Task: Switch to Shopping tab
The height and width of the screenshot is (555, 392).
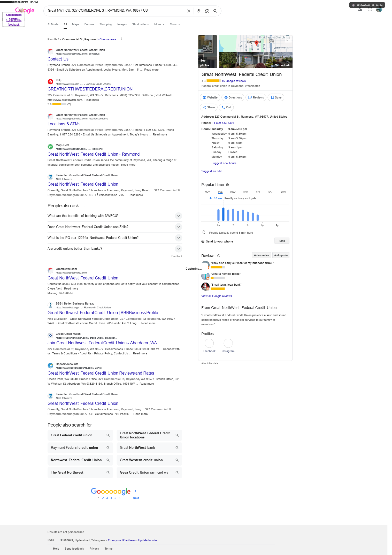Action: click(x=105, y=25)
